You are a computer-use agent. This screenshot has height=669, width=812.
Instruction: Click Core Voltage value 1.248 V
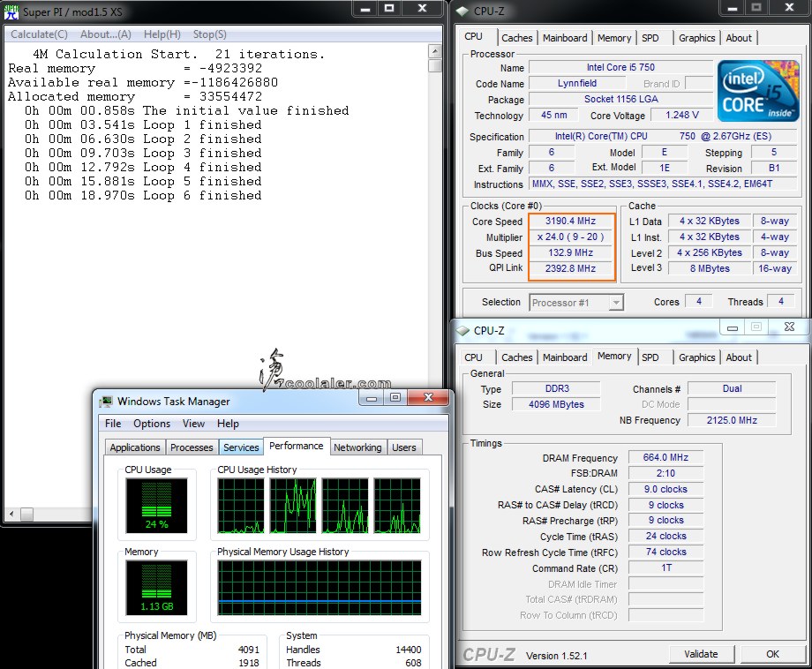(682, 115)
